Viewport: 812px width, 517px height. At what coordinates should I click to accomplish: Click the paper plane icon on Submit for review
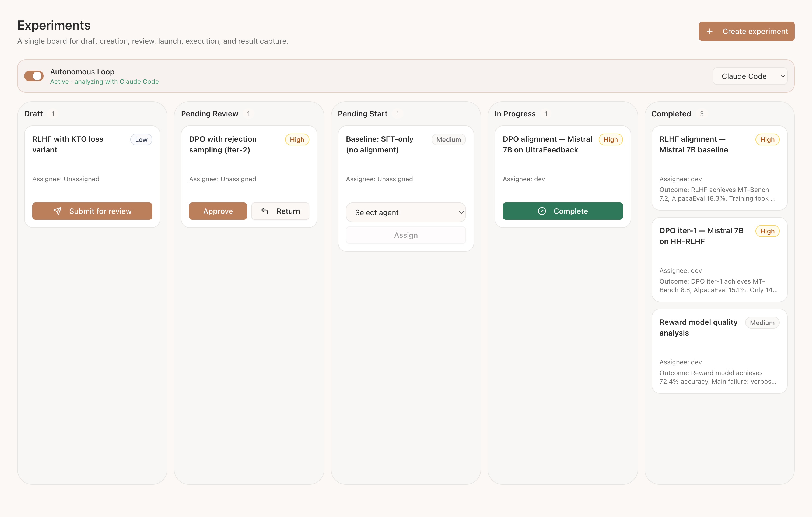point(58,211)
